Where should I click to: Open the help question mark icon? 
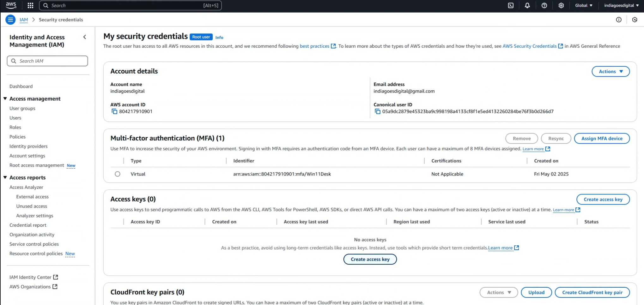tap(544, 5)
